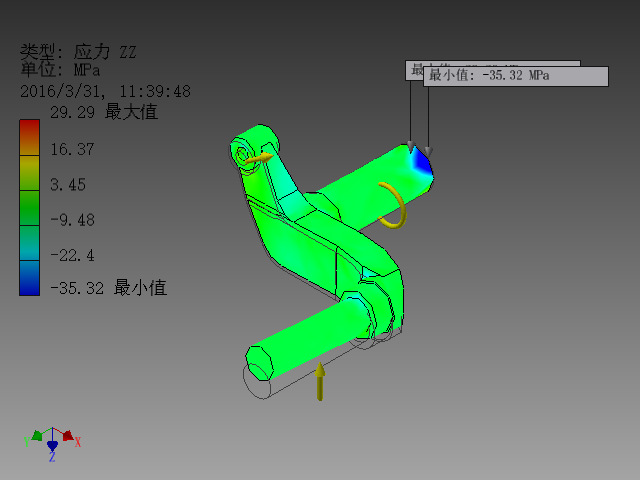Click the 单位: MPa text
The height and width of the screenshot is (480, 640).
60,69
